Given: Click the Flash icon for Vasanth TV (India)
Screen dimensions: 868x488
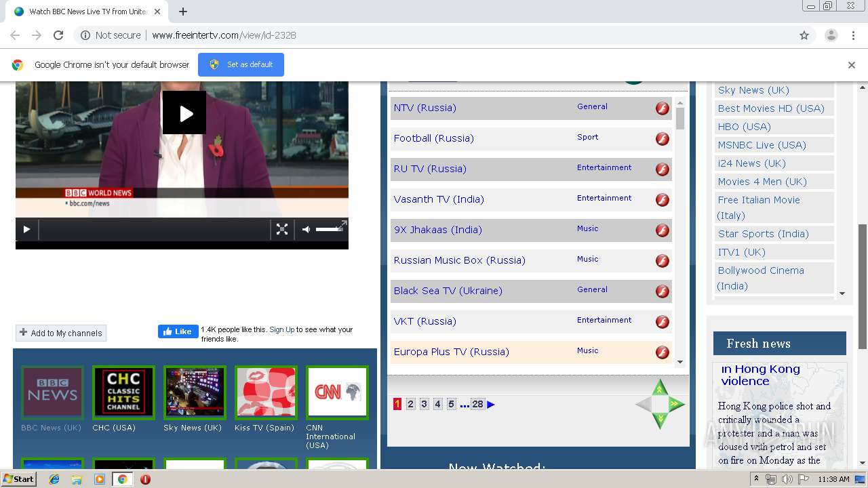Looking at the screenshot, I should [663, 200].
